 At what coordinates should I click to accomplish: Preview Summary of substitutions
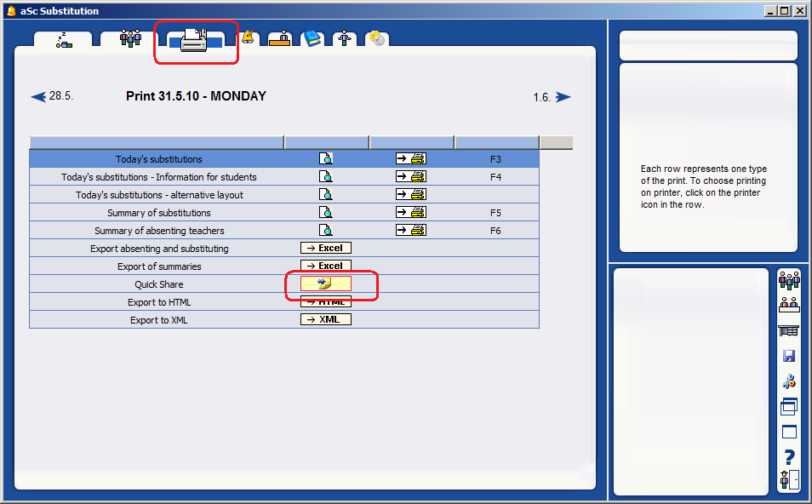326,212
